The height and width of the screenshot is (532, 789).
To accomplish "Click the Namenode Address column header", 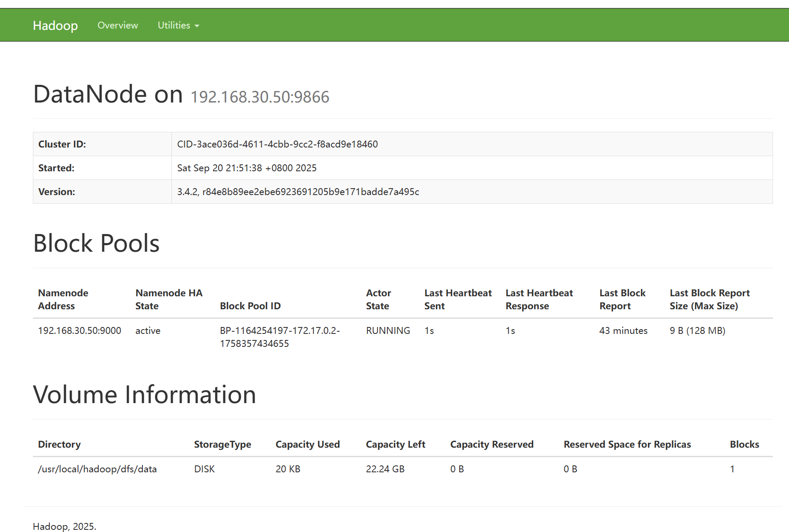I will coord(63,299).
